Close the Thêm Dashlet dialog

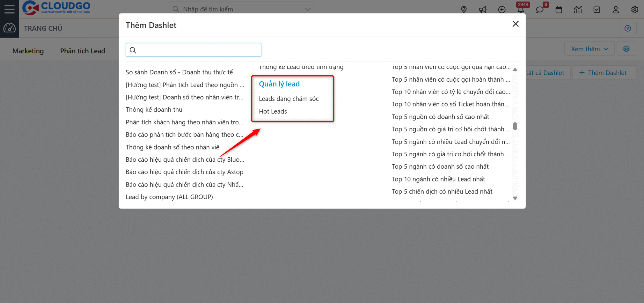pos(515,24)
